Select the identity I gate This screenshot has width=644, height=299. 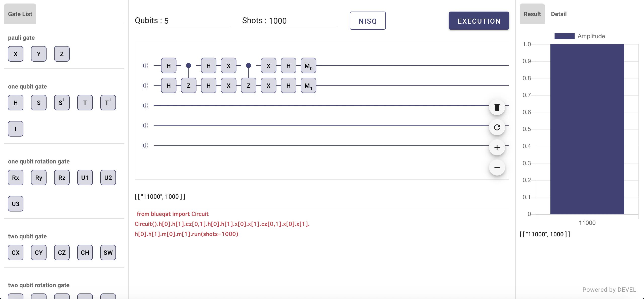(16, 129)
